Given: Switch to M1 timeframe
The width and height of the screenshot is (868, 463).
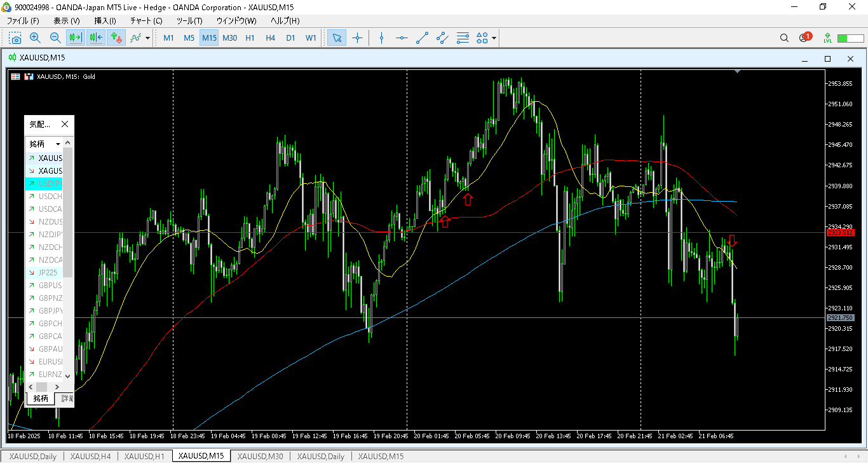Looking at the screenshot, I should click(x=168, y=38).
